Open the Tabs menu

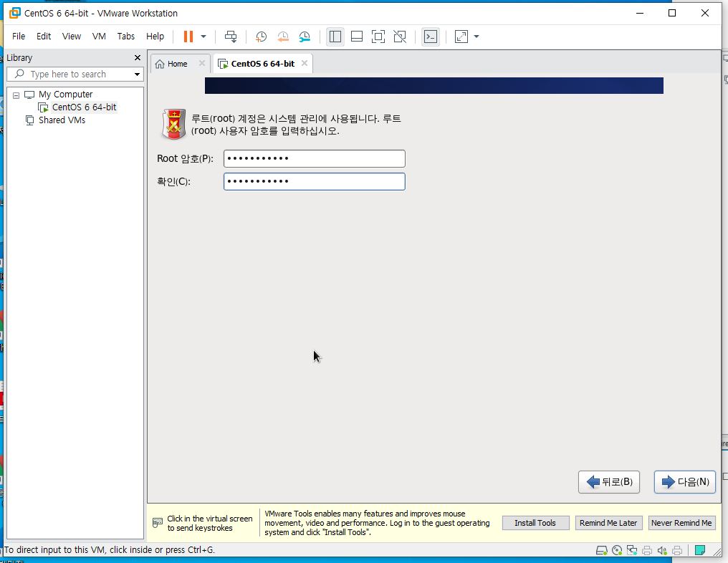(x=126, y=37)
